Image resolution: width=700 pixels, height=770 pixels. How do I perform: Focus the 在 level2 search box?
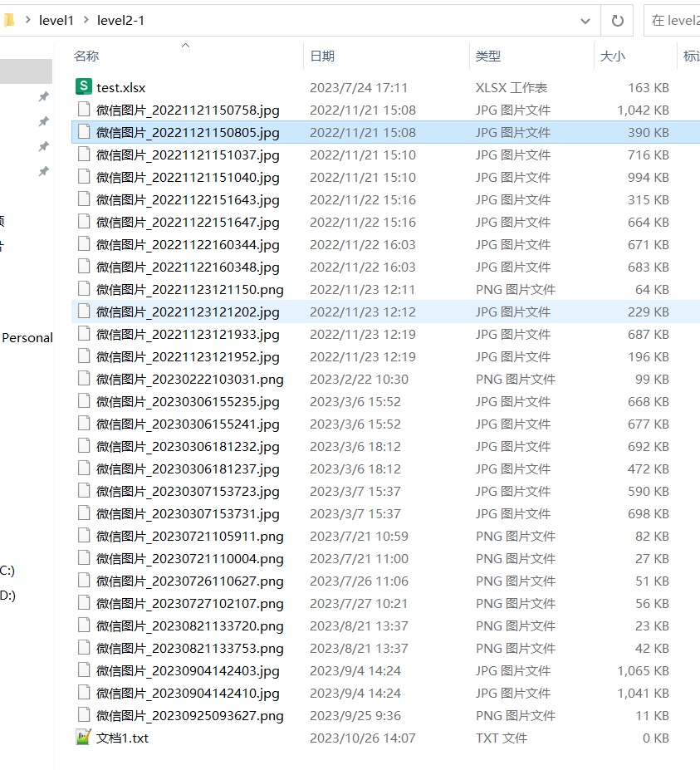(x=672, y=21)
